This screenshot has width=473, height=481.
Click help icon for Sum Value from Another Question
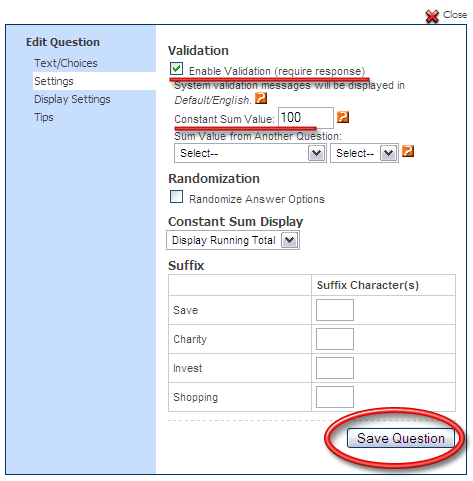click(408, 151)
